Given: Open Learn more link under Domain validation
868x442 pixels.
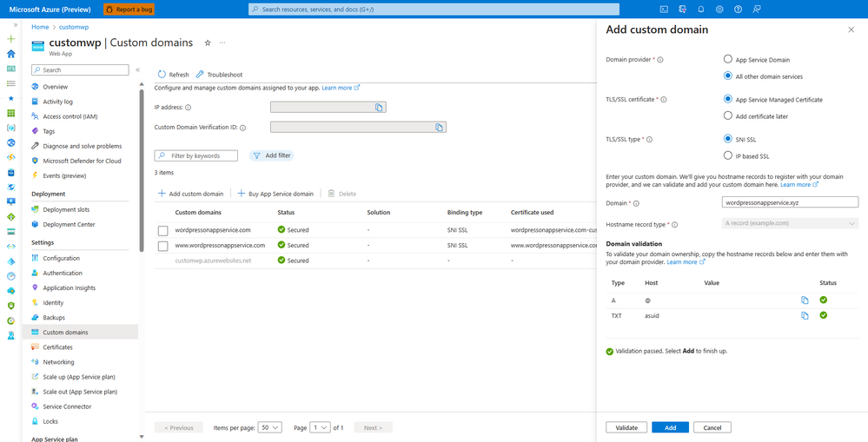Looking at the screenshot, I should [x=686, y=262].
